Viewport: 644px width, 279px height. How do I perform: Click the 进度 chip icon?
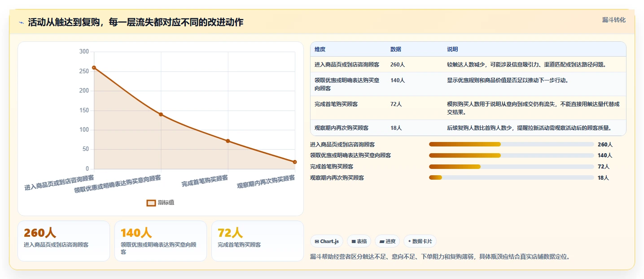[x=382, y=242]
